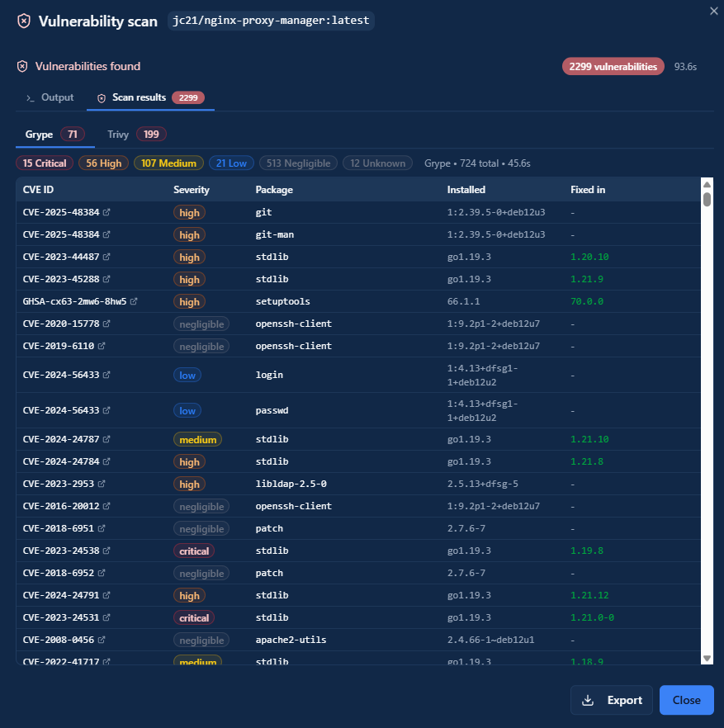Image resolution: width=724 pixels, height=728 pixels.
Task: Toggle the 107 Medium severity filter
Action: (168, 163)
